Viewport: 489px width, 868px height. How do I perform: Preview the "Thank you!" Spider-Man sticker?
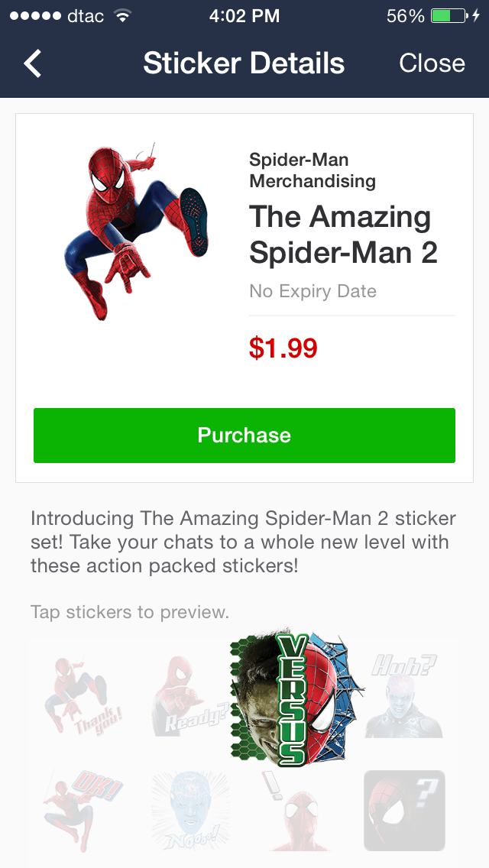click(x=83, y=697)
